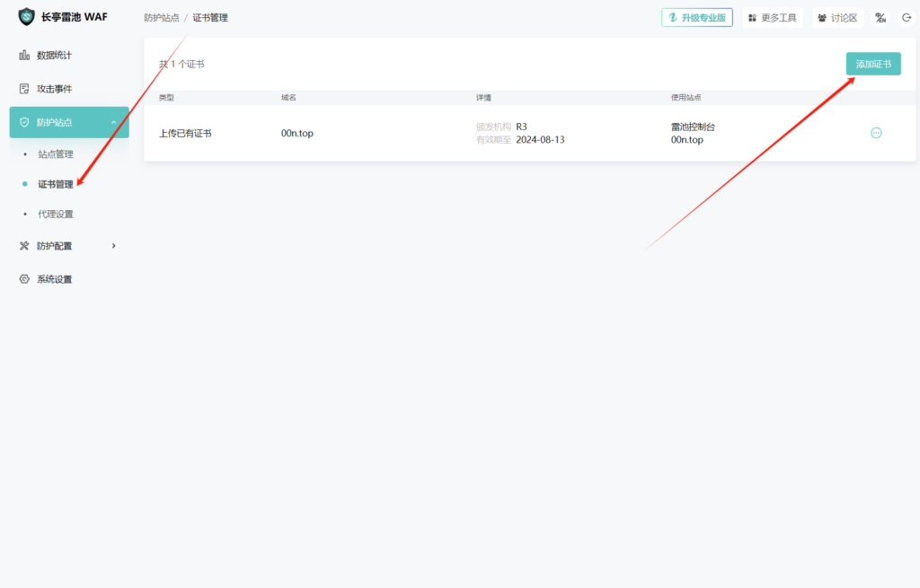Go to 站点管理 in the sidebar
The width and height of the screenshot is (920, 588).
point(56,154)
